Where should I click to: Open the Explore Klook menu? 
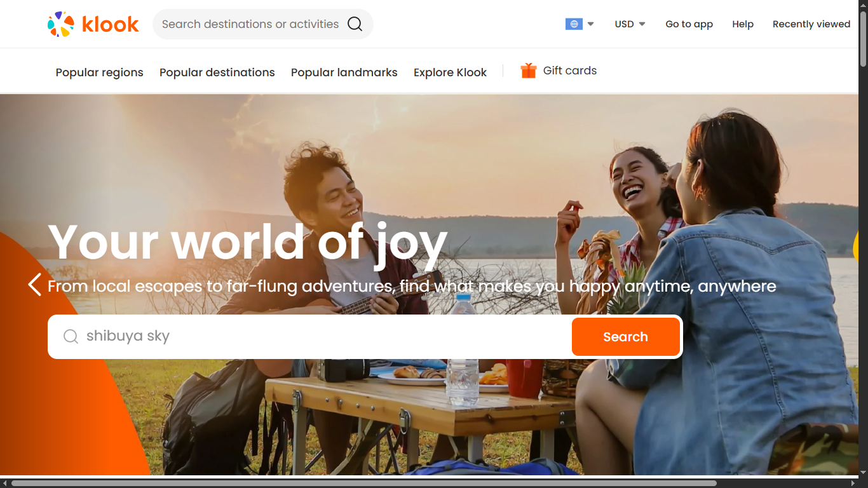[450, 72]
